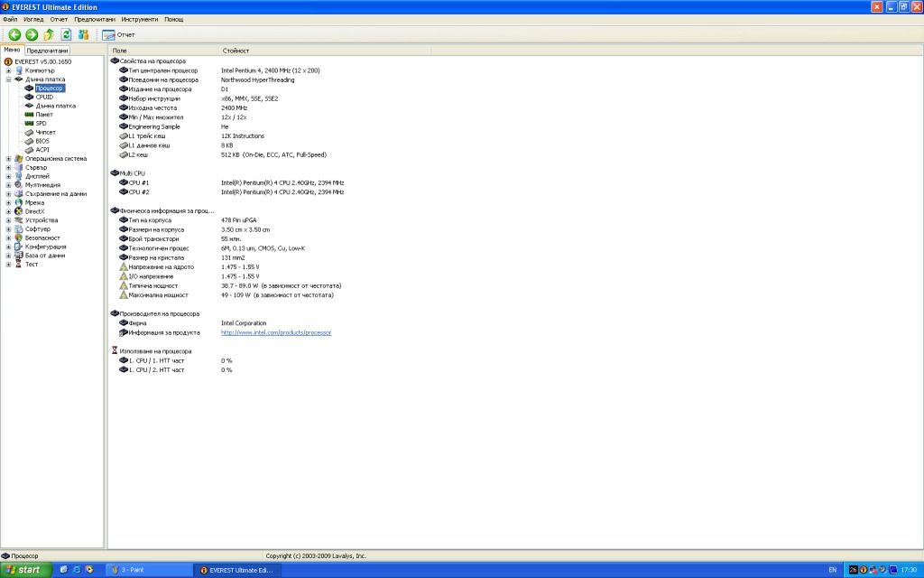
Task: Select the Процесор item in the tree
Action: pyautogui.click(x=50, y=88)
